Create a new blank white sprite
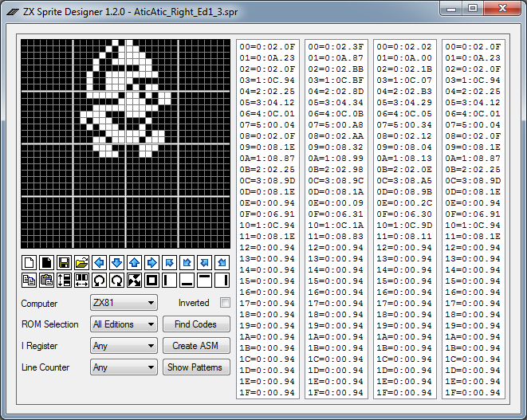 pos(29,262)
